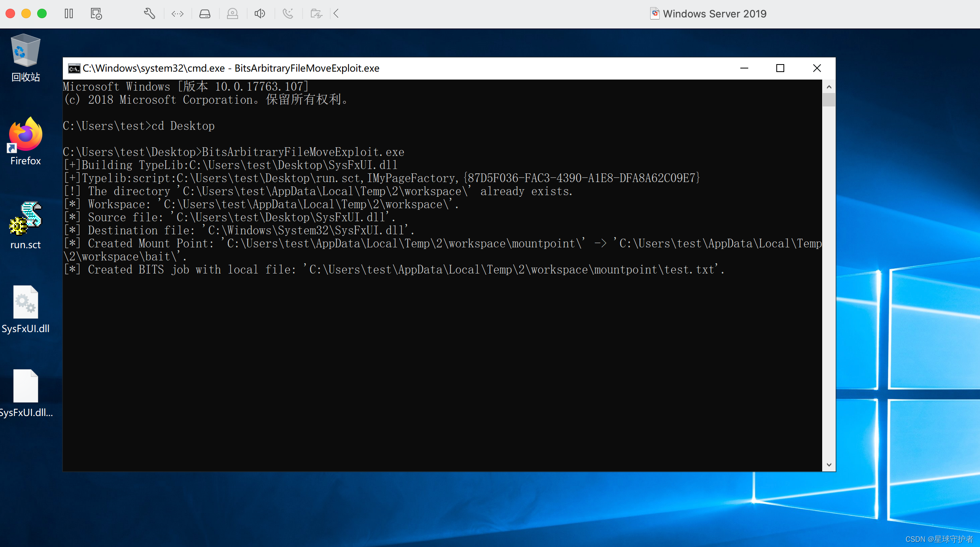
Task: Click the shared folders toolbar icon
Action: 316,13
